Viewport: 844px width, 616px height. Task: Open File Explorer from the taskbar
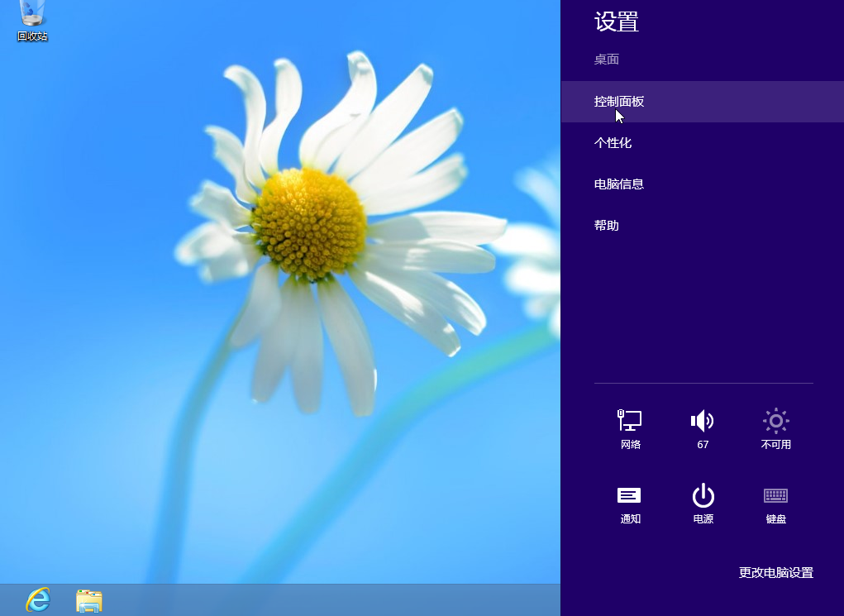point(88,600)
